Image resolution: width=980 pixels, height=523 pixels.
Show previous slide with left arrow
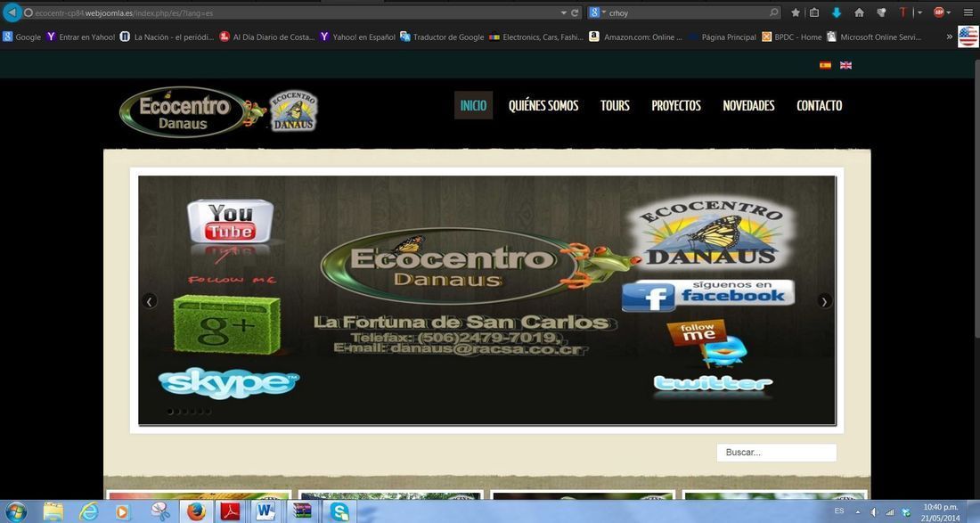[149, 301]
